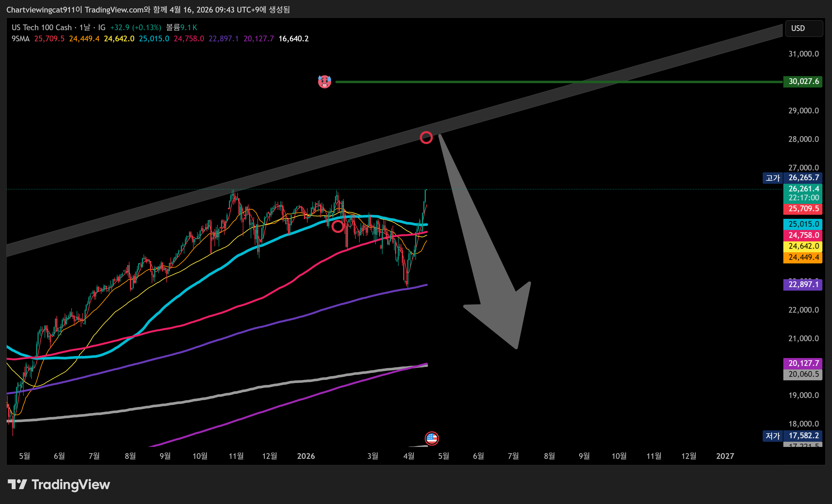Click the red 25,709.5 SMA legend value
The image size is (832, 504).
49,39
